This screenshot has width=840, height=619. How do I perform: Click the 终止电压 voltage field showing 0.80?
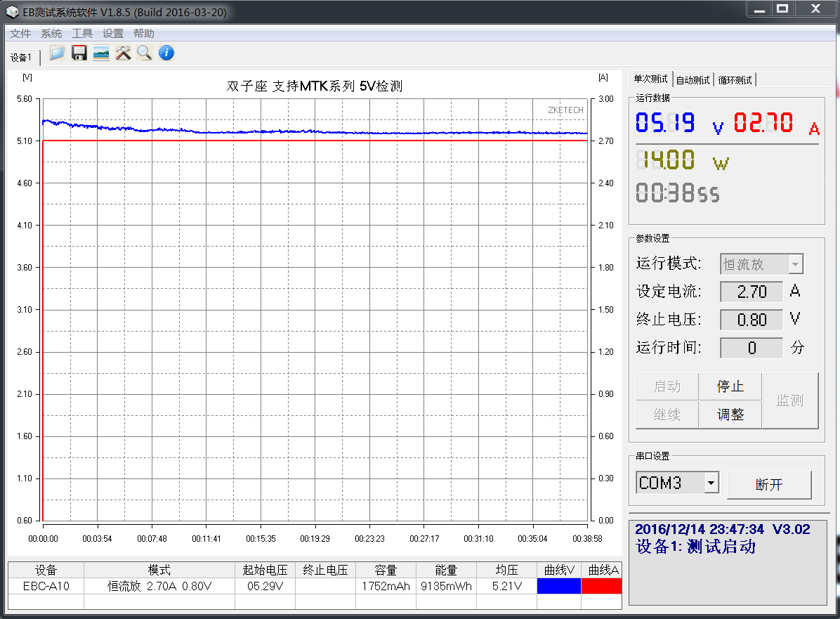pos(751,319)
